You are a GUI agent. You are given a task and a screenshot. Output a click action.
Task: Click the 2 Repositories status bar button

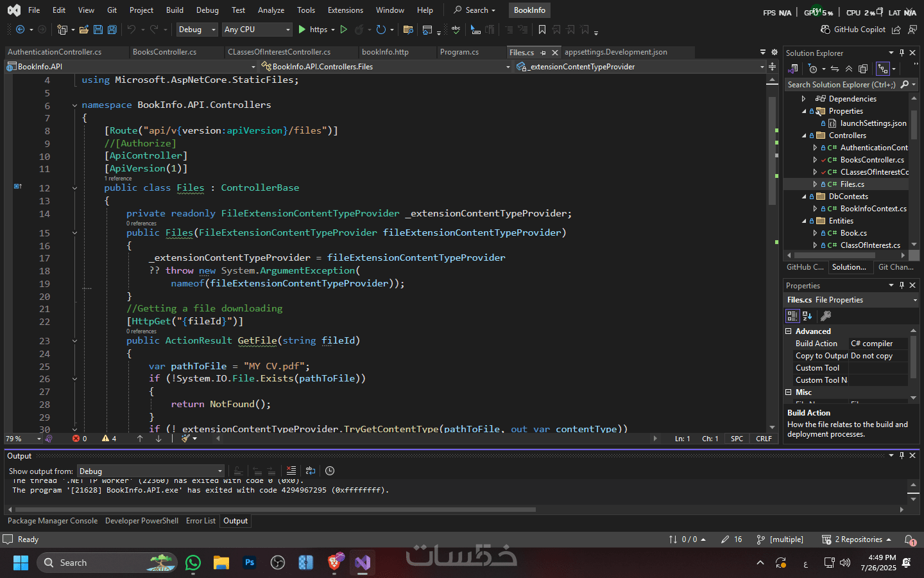(857, 539)
